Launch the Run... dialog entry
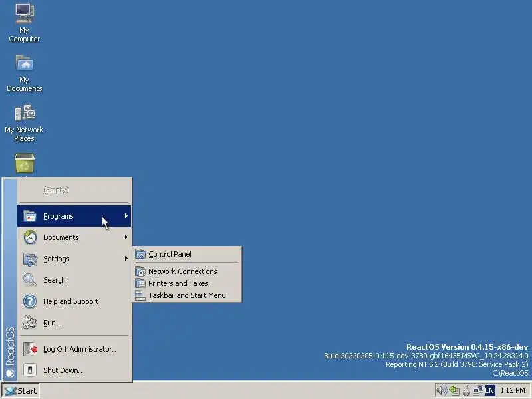The width and height of the screenshot is (532, 399). [74, 323]
